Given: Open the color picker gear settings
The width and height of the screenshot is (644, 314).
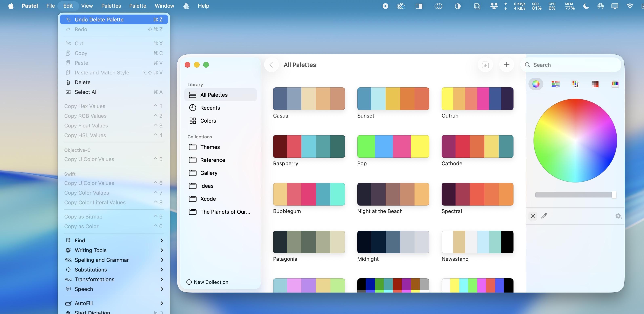Looking at the screenshot, I should (618, 216).
